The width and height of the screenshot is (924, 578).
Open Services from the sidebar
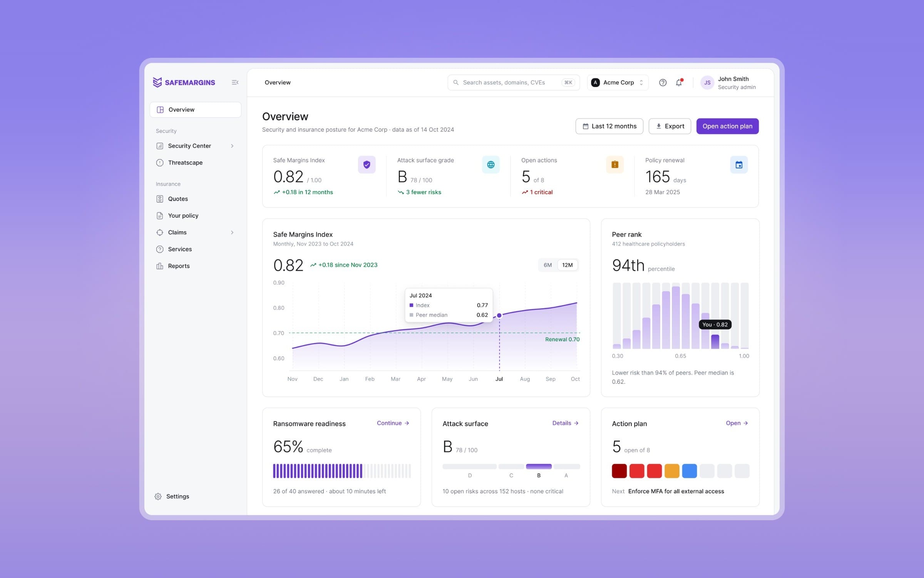196,249
